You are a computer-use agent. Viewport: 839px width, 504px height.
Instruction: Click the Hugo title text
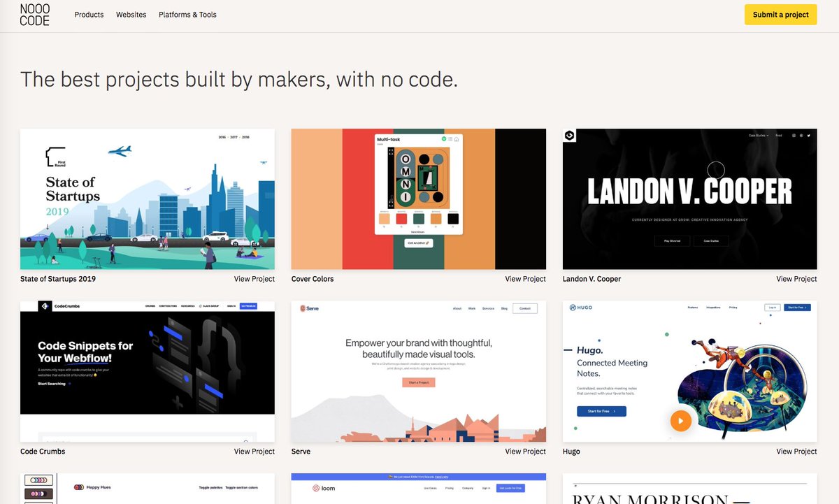(x=571, y=452)
